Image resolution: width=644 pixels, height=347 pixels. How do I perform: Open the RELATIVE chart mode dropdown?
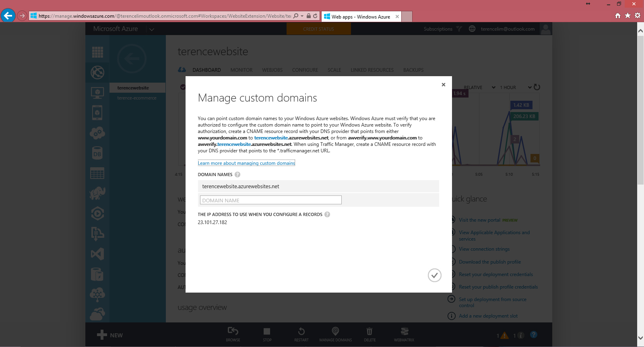[479, 87]
